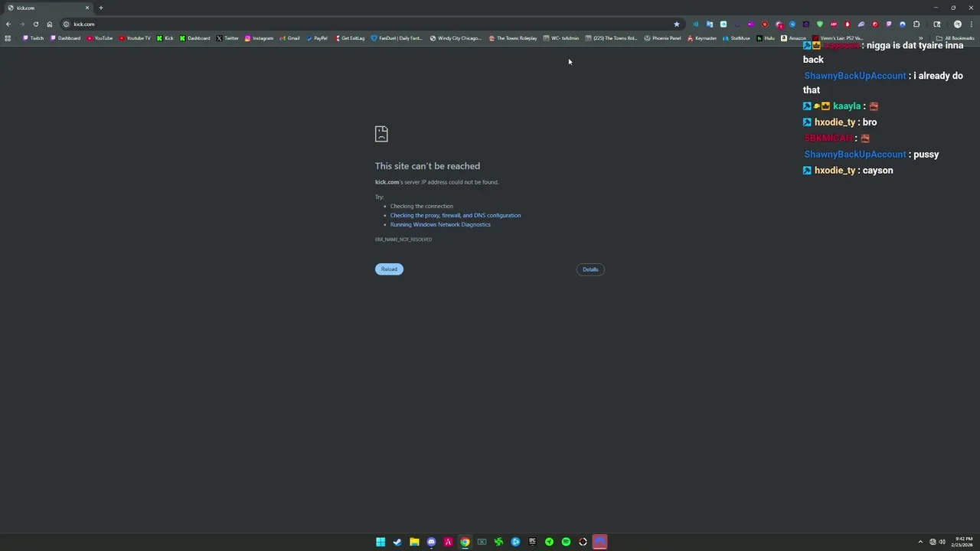Image resolution: width=980 pixels, height=551 pixels.
Task: Expand hidden bookmarks with the chevron
Action: pyautogui.click(x=921, y=38)
